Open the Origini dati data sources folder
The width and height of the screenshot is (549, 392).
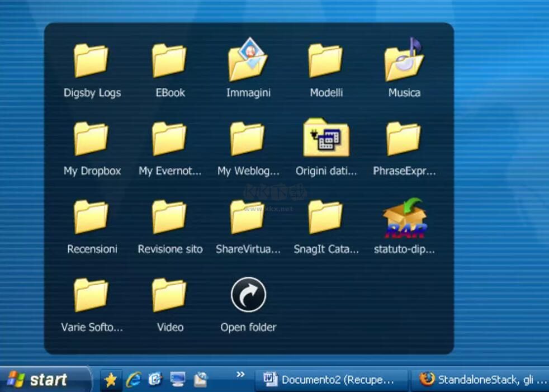click(x=326, y=139)
